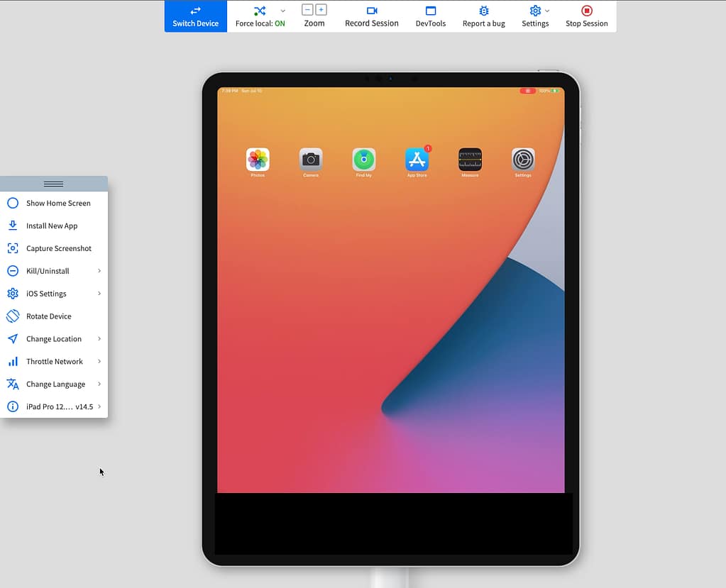The height and width of the screenshot is (588, 726).
Task: Open the toolbar Settings dropdown
Action: [x=535, y=16]
